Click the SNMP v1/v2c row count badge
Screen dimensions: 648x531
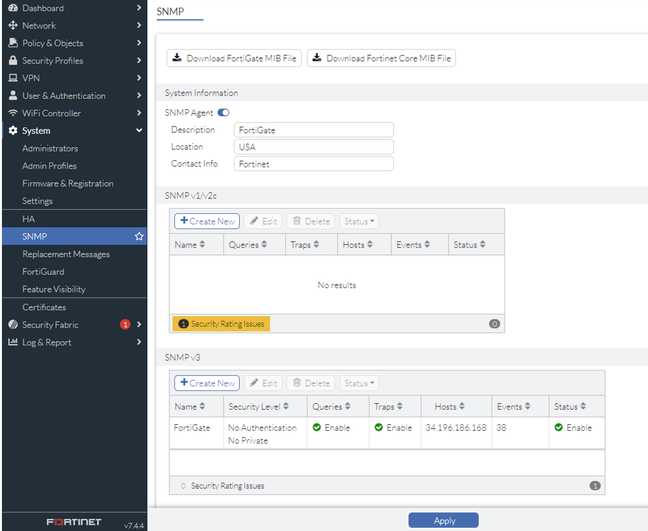pos(494,324)
